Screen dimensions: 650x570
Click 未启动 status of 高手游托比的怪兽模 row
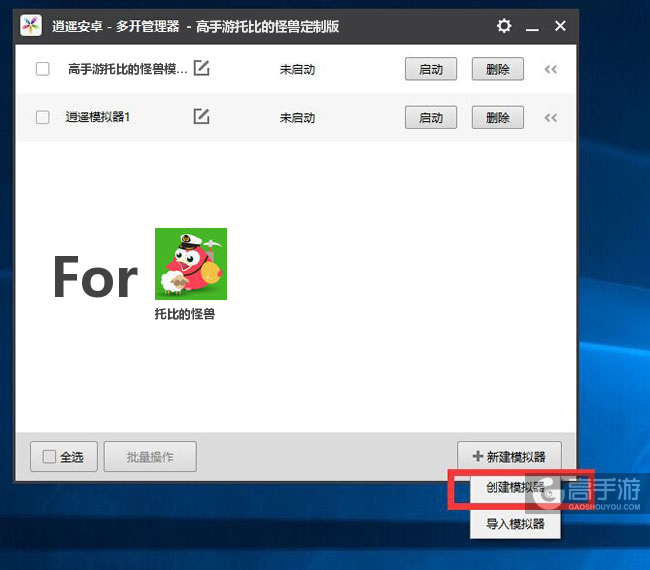click(x=297, y=69)
